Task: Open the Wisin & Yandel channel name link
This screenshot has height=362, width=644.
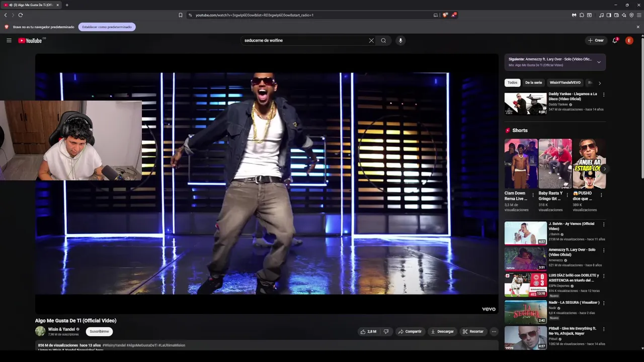Action: 61,329
